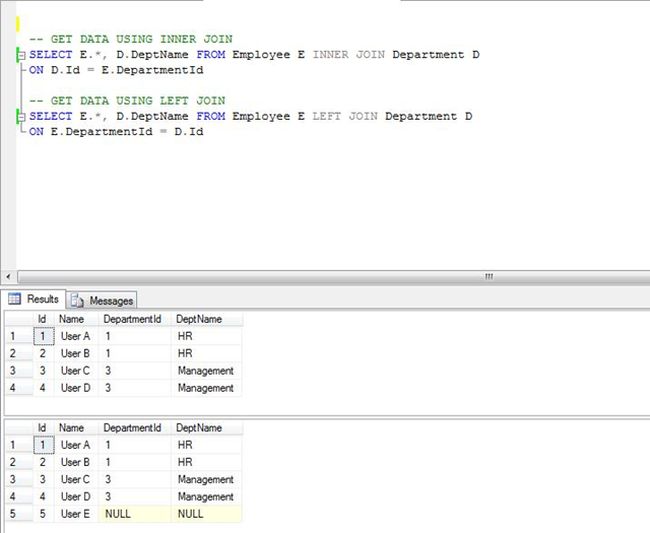The image size is (650, 533).
Task: Click second SELECT keyword in editor
Action: click(x=51, y=116)
